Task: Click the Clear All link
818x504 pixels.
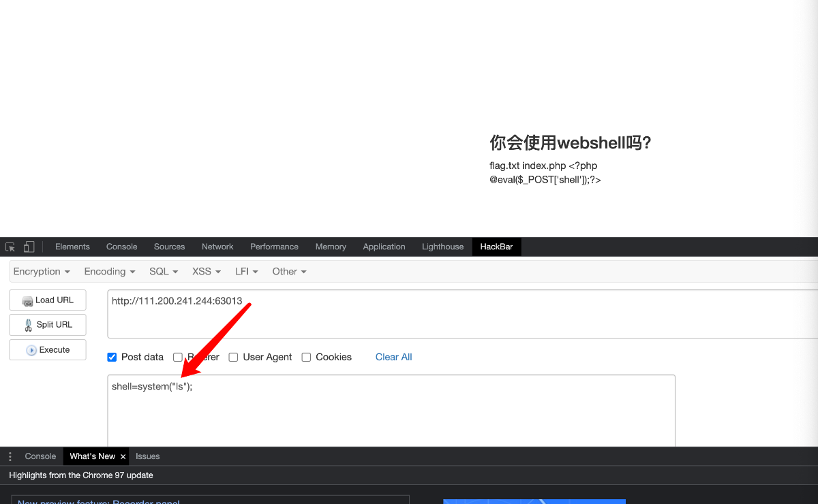Action: click(x=394, y=357)
